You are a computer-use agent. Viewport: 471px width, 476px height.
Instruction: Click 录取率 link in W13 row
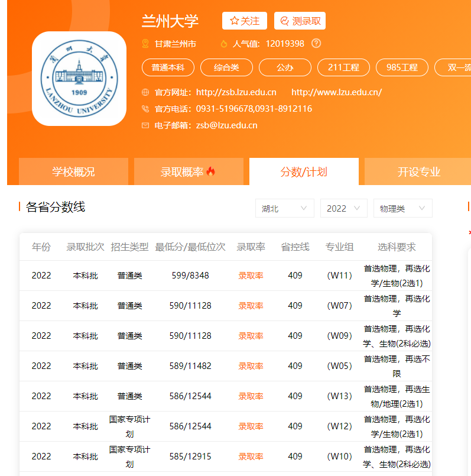pos(251,396)
